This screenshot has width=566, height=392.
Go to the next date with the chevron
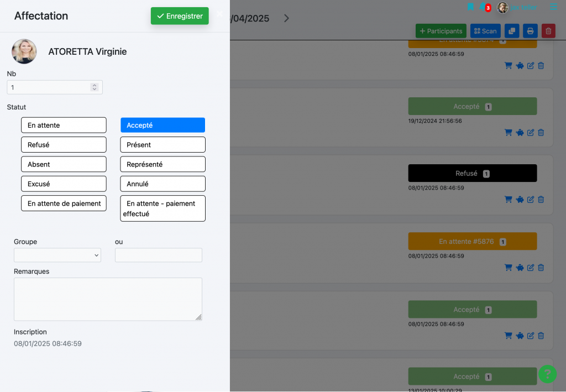(x=286, y=18)
